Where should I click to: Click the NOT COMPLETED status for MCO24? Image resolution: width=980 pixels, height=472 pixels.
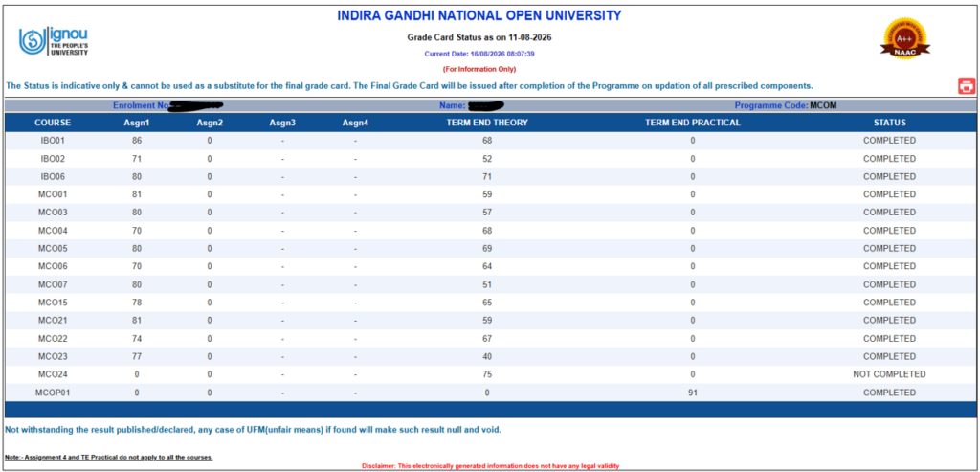[889, 374]
